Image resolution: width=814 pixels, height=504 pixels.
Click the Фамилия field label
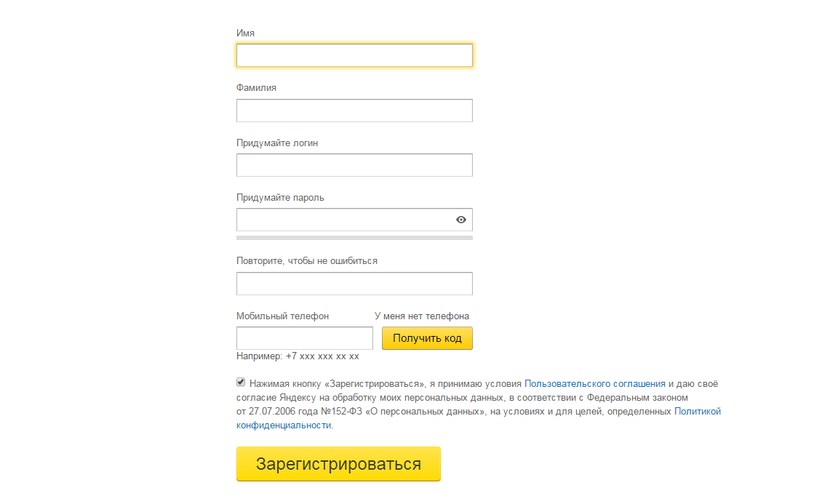pos(256,88)
